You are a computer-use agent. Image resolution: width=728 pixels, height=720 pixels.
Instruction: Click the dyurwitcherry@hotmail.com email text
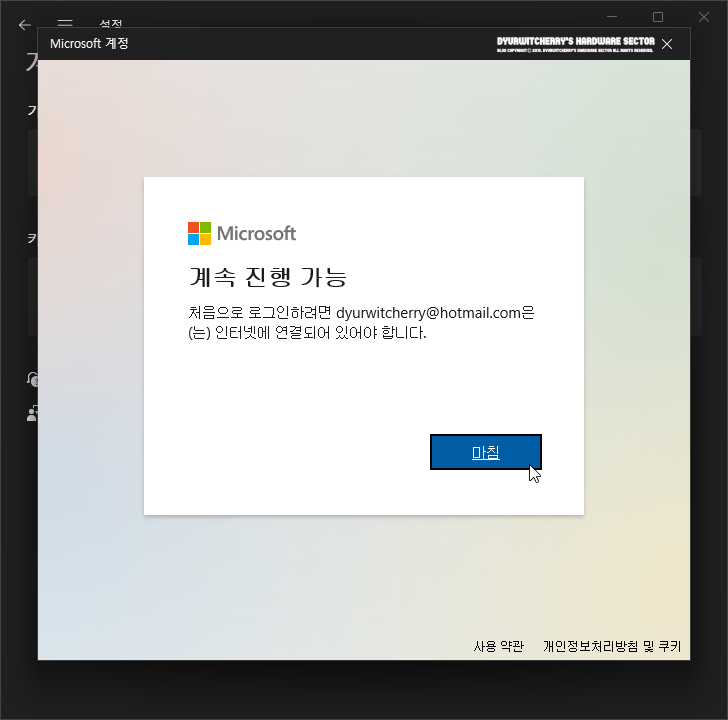point(428,312)
